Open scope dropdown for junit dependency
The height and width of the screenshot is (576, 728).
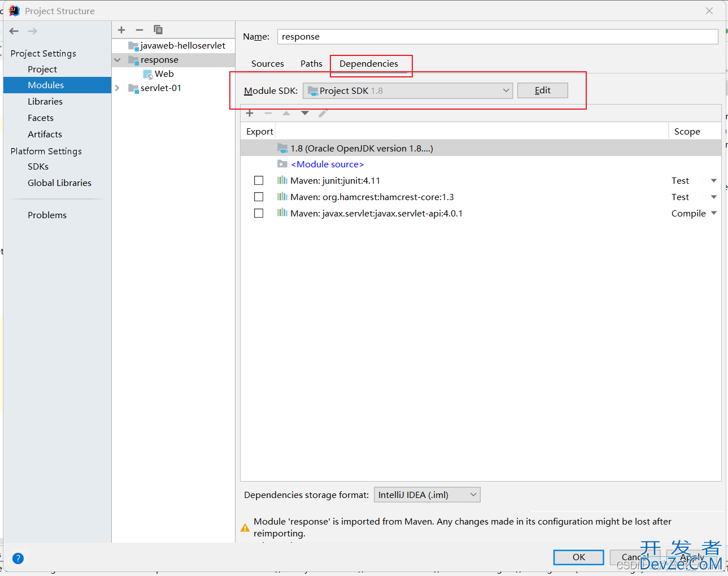tap(714, 181)
